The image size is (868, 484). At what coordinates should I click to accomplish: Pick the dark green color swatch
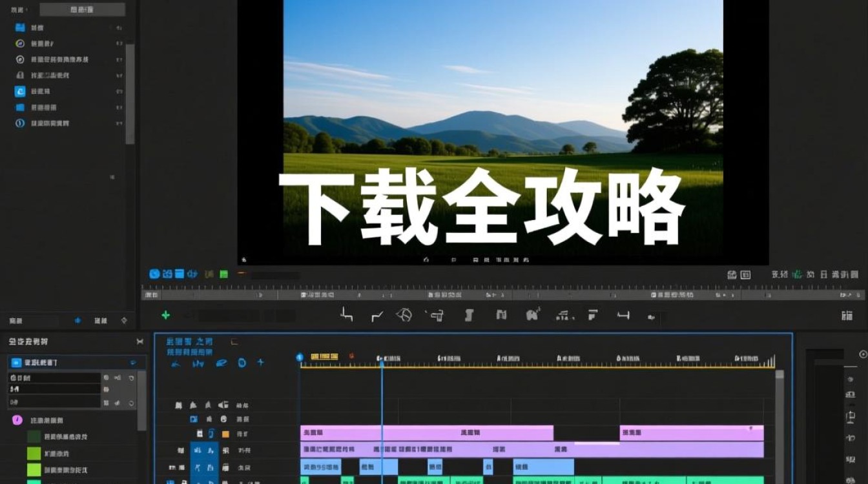(34, 437)
